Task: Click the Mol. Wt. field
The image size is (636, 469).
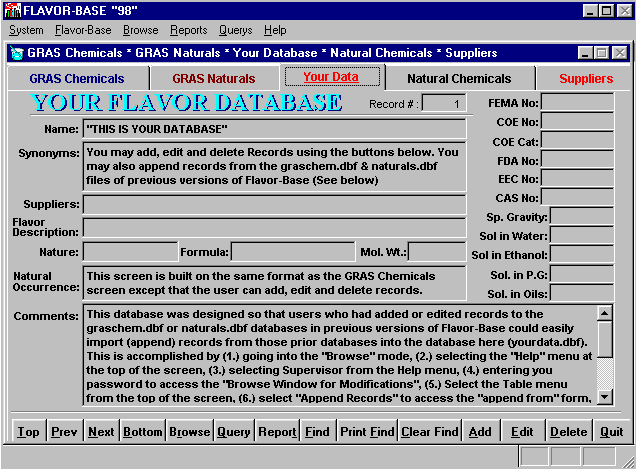Action: coord(437,252)
